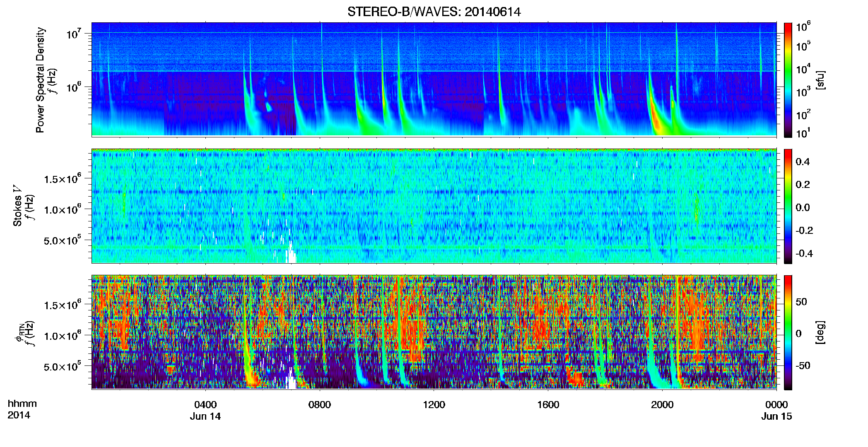Viewport: 868px width, 447px height.
Task: Select the 10^2 label on the sfu color scale
Action: pos(803,114)
